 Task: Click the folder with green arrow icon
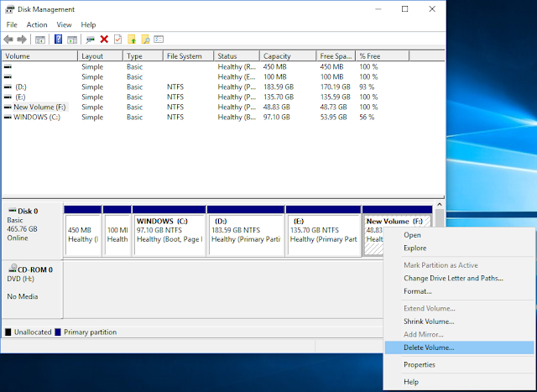tap(132, 39)
